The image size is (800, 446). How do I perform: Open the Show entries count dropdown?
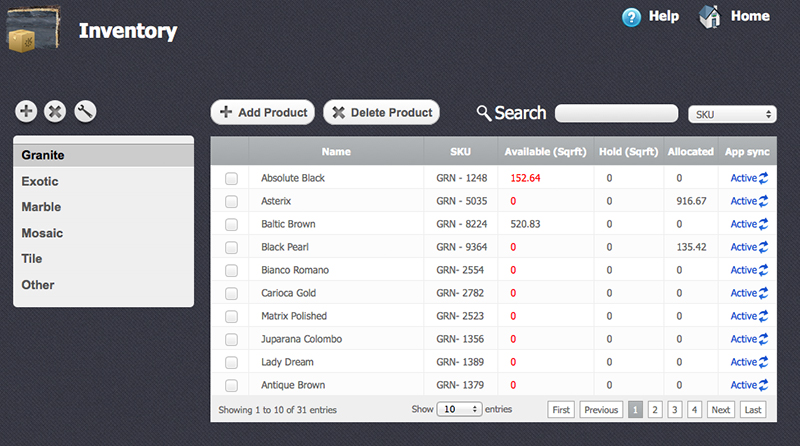point(461,410)
